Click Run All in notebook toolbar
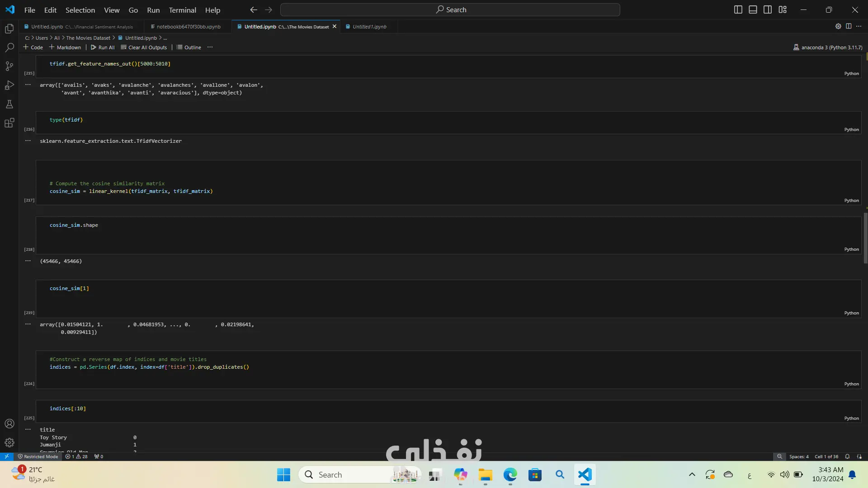Screen dimensions: 868x488 click(x=103, y=47)
